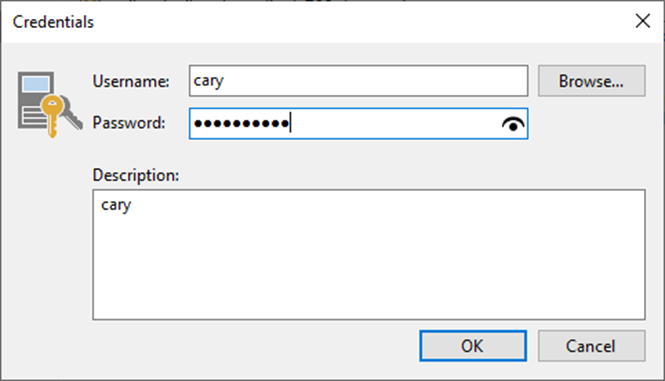Click the word cary in Description box
Screen dimensions: 665x381
(116, 206)
